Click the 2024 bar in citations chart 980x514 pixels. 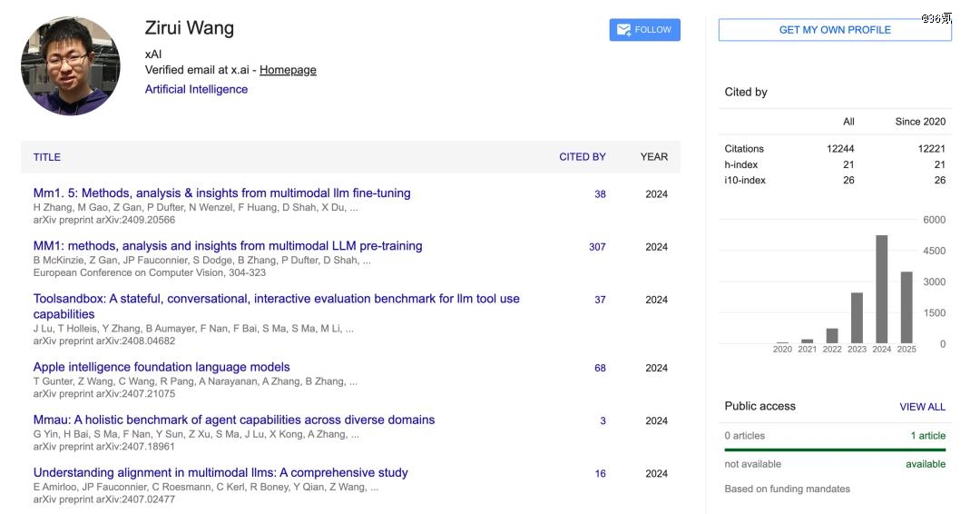coord(881,289)
